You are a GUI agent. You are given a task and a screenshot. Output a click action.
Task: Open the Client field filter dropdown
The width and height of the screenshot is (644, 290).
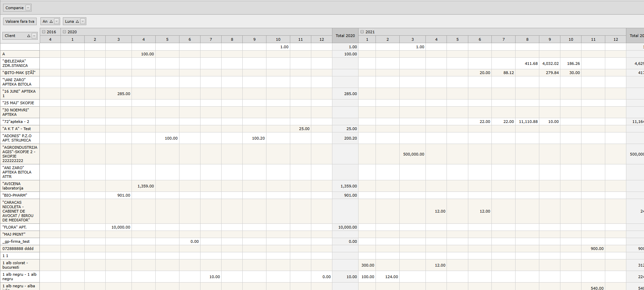click(x=34, y=36)
